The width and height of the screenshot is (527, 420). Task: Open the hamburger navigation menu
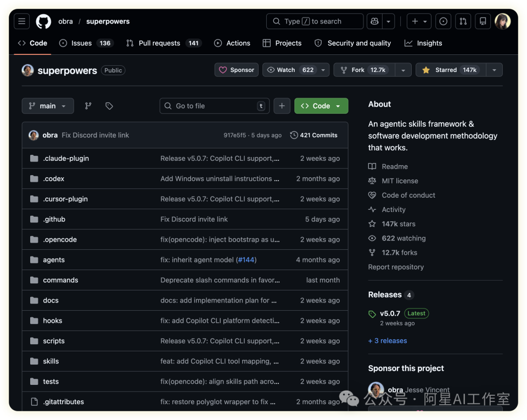point(22,21)
